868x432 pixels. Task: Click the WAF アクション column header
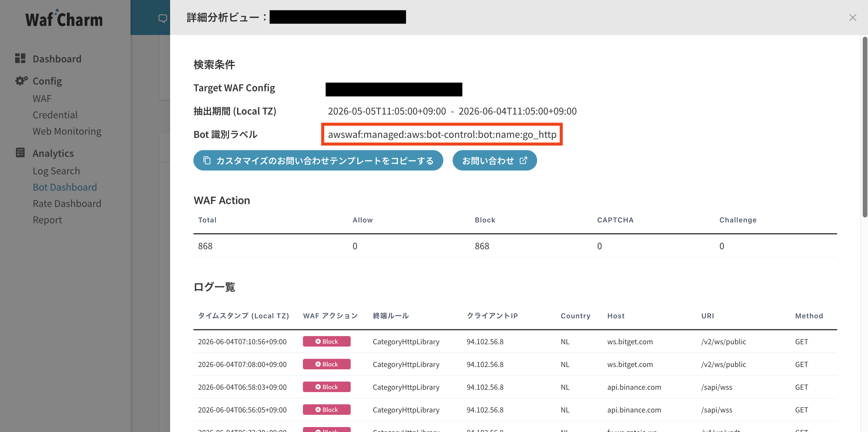tap(330, 316)
